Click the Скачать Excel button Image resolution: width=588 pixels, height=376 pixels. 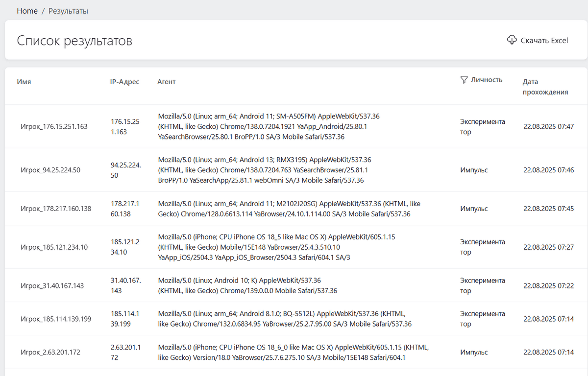click(x=538, y=40)
